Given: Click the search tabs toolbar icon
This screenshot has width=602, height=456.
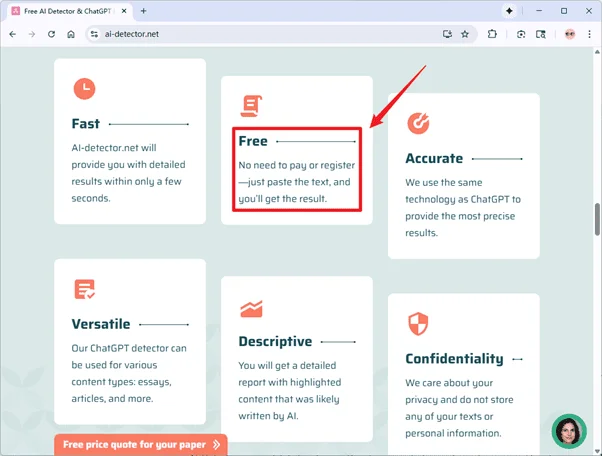Looking at the screenshot, I should [x=541, y=34].
